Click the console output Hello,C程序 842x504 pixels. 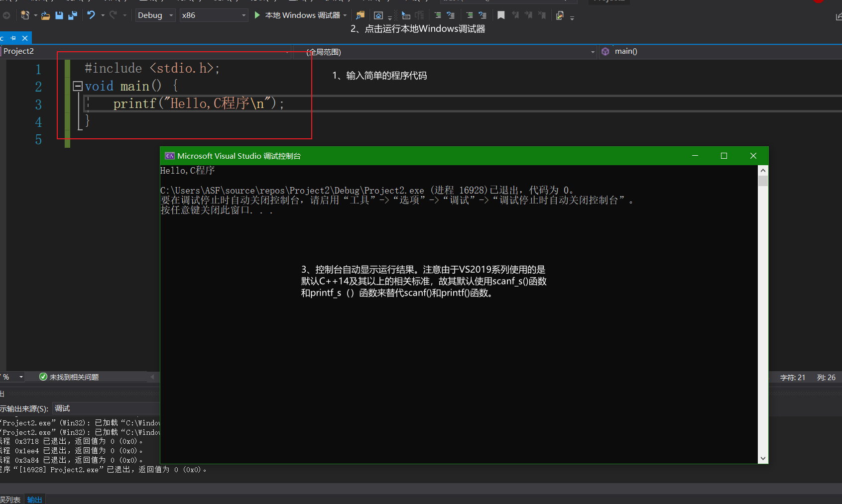tap(188, 170)
